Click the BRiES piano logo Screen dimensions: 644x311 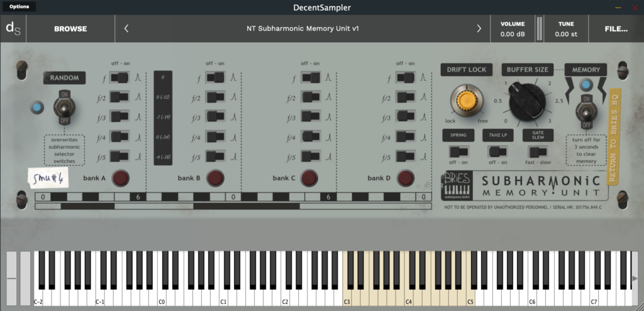point(456,185)
